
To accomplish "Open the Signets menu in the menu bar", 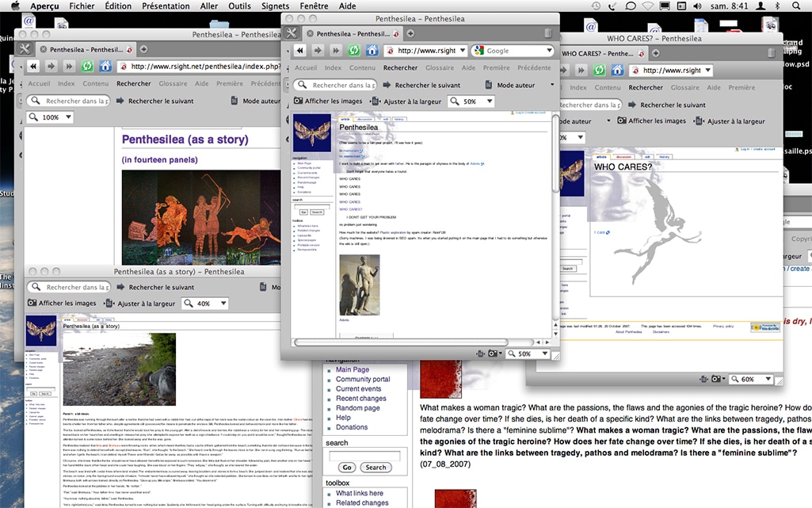I will pos(275,6).
